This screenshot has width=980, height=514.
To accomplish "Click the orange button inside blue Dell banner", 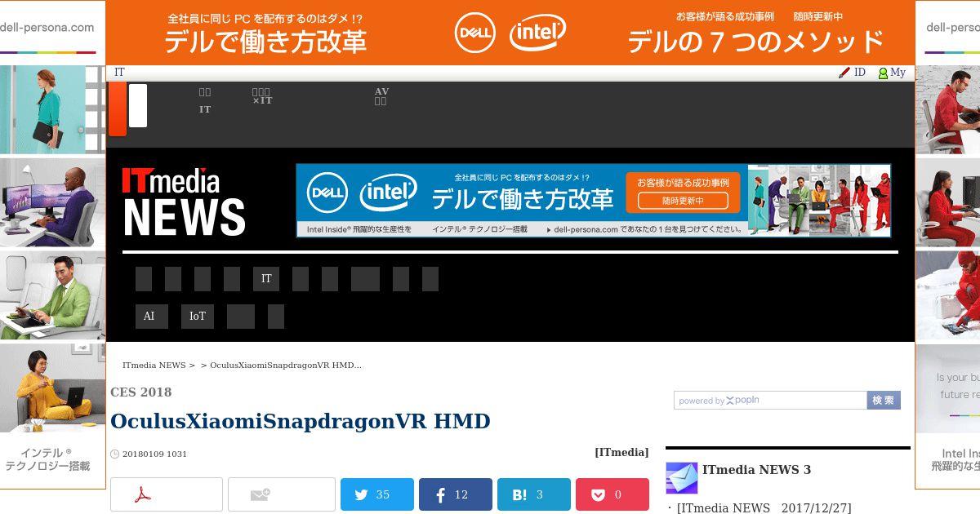I will click(684, 193).
